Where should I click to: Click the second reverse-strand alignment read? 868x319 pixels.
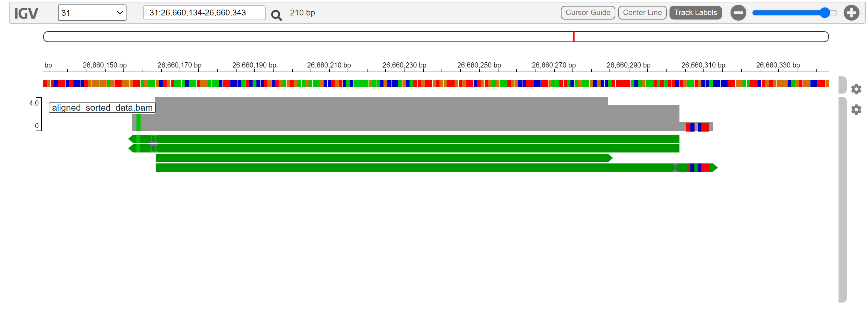(x=404, y=148)
